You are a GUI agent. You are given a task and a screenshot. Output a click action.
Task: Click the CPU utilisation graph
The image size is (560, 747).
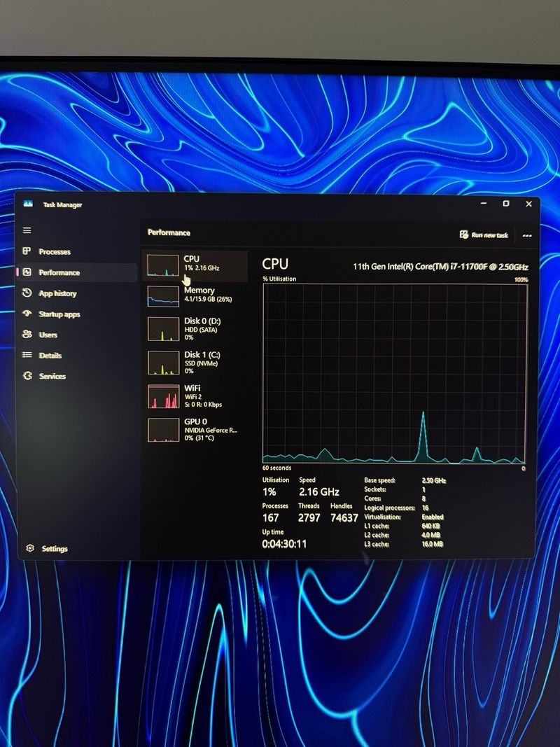395,374
